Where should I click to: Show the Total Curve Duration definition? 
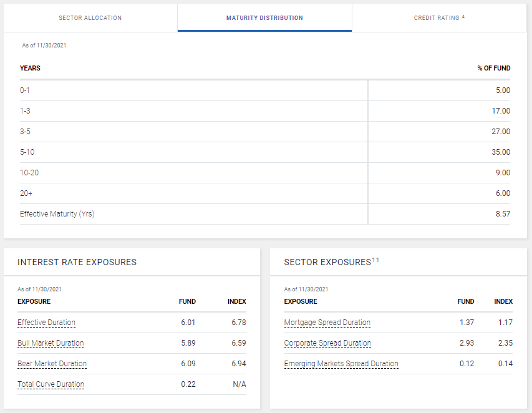tap(51, 384)
